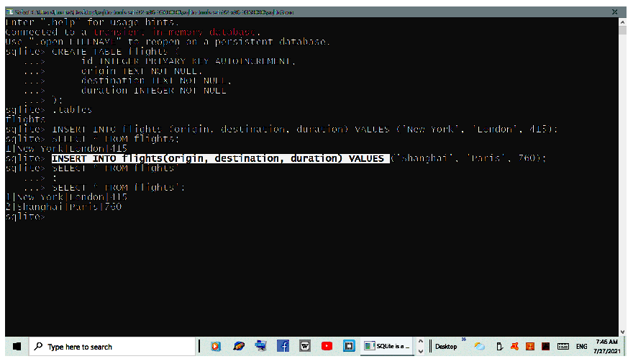The width and height of the screenshot is (633, 364).
Task: Click the console scrollbar down arrow
Action: 622,332
